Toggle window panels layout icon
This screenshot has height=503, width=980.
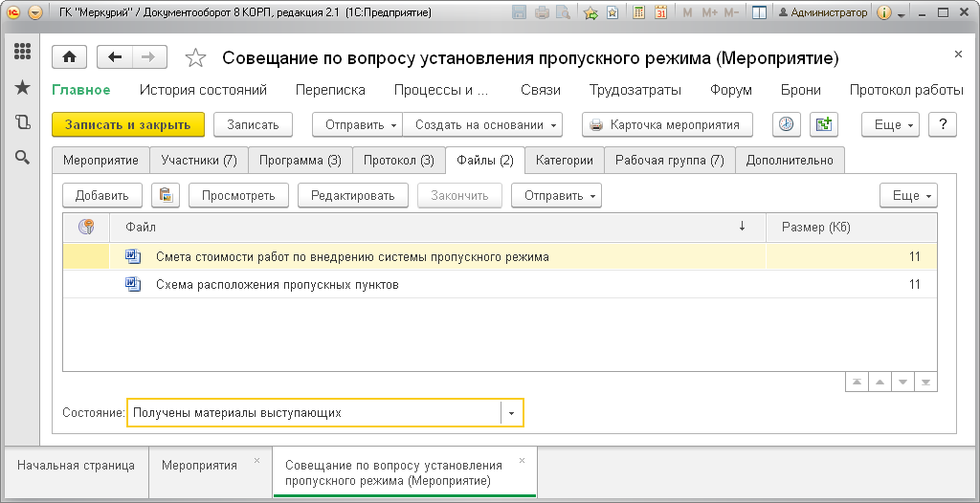tap(759, 12)
